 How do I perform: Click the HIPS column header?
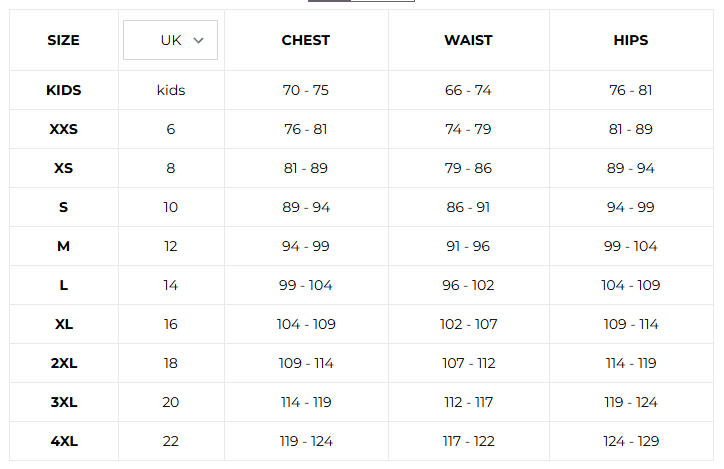[x=630, y=41]
